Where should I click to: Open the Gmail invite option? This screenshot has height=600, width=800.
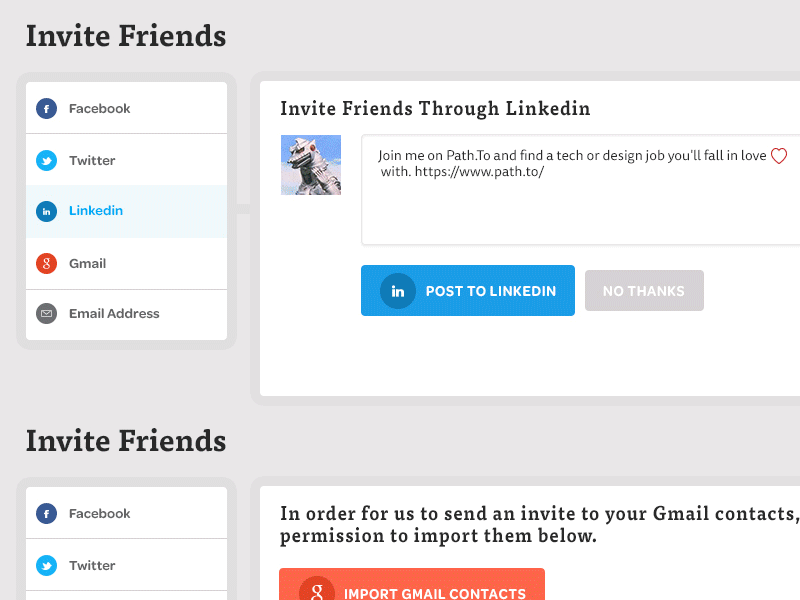click(127, 263)
